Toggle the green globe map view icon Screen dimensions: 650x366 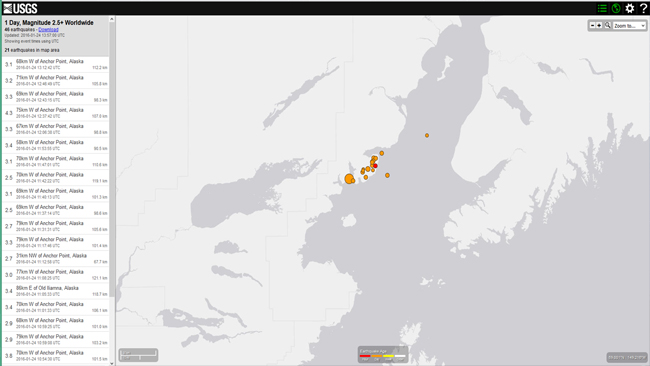616,8
